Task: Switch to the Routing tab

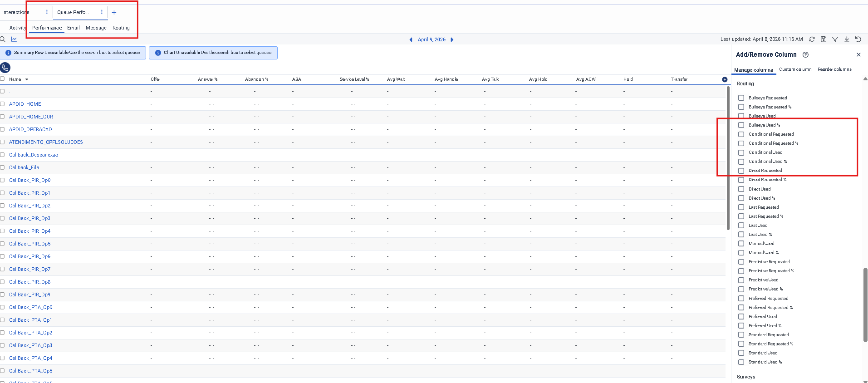Action: (121, 28)
